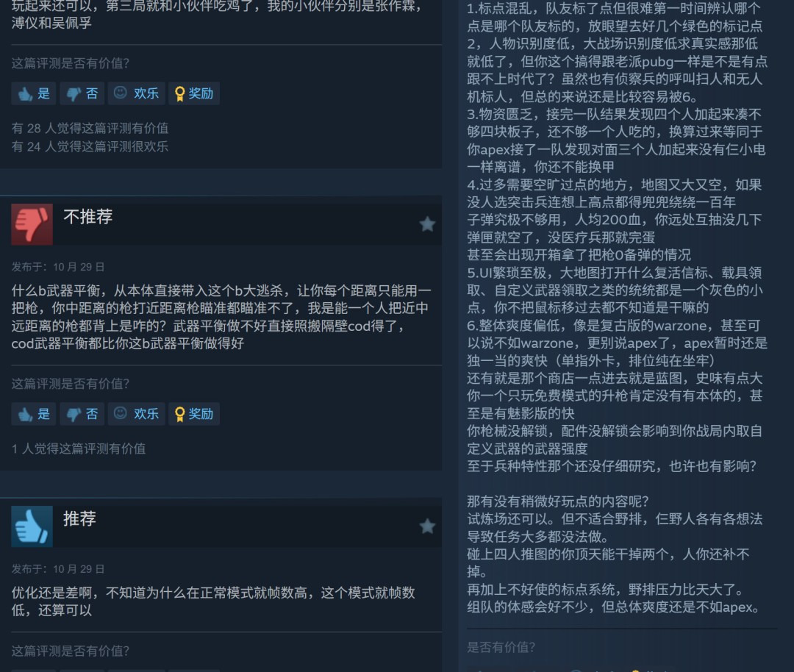
Task: Vote 是 on the 不推荐 weapon-balance review
Action: click(34, 414)
